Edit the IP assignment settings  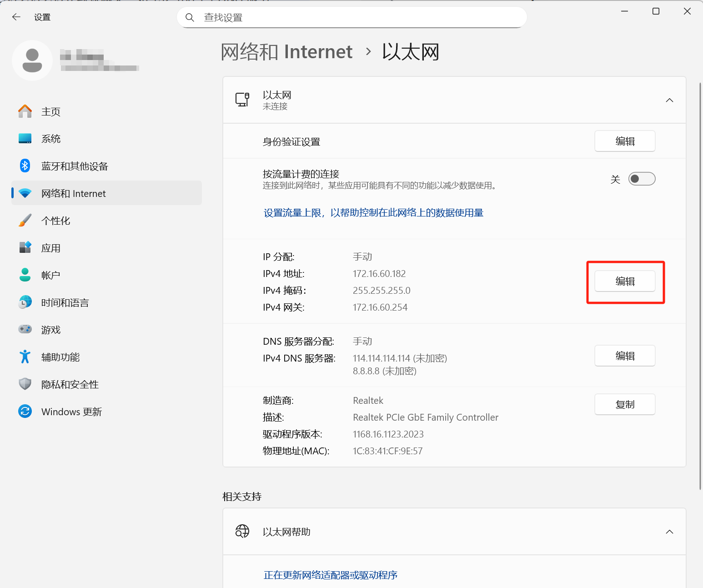point(625,281)
